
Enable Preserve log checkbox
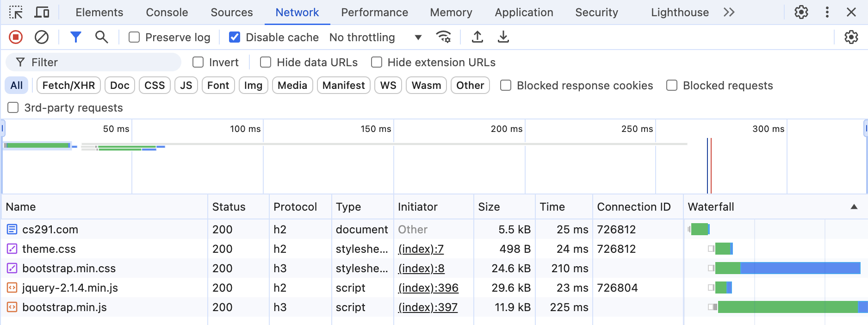click(134, 37)
